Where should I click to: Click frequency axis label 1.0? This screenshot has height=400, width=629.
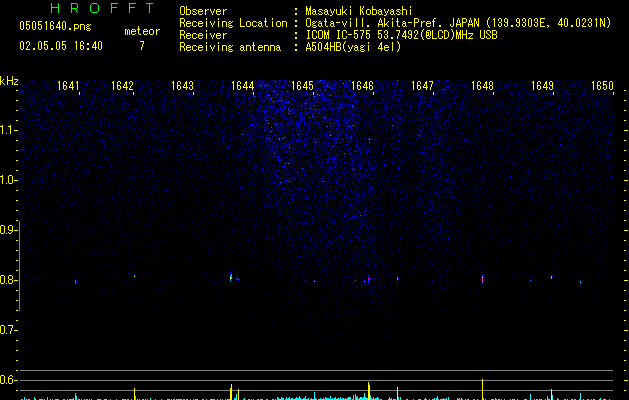click(x=8, y=180)
